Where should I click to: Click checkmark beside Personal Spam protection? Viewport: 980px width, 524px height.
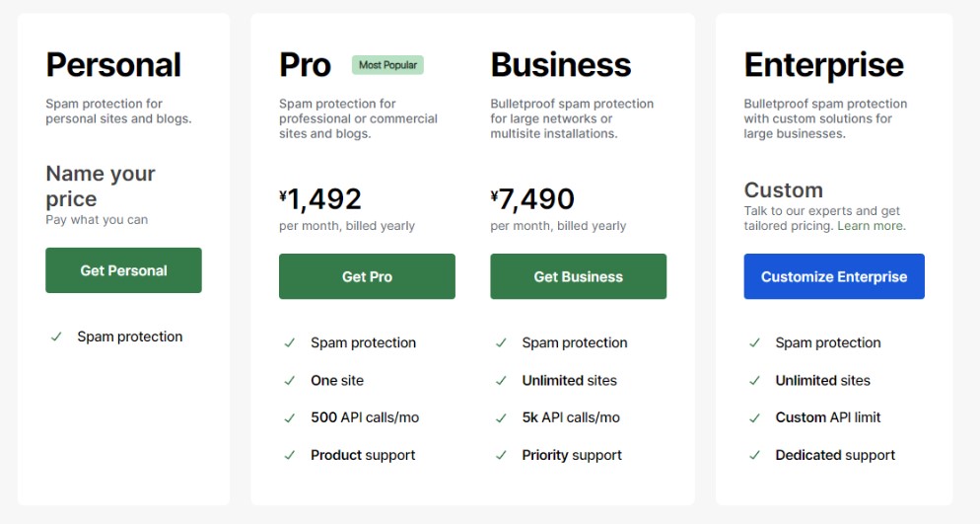(57, 337)
